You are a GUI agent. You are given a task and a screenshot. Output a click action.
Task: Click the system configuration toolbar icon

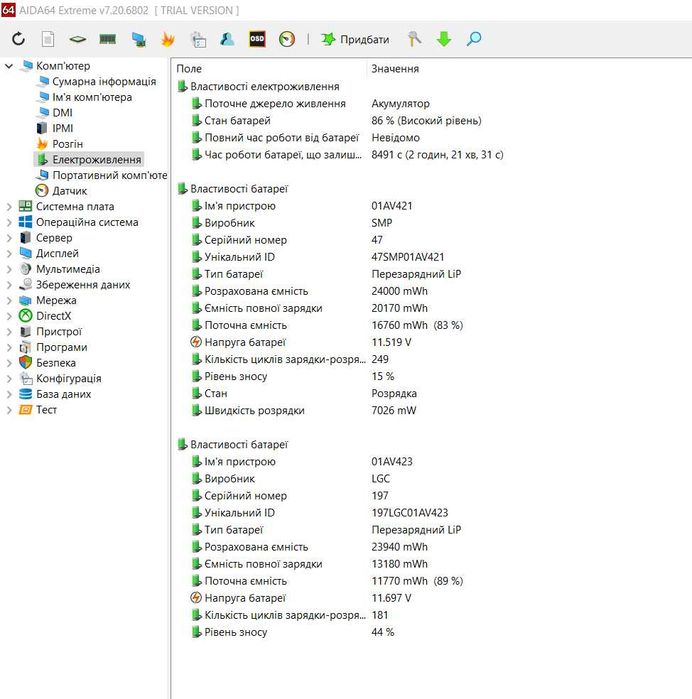coord(198,39)
